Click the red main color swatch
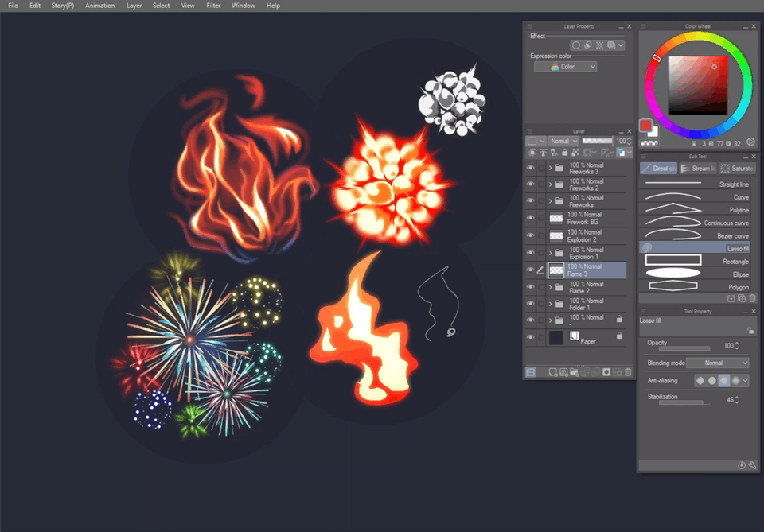This screenshot has height=532, width=764. [645, 126]
